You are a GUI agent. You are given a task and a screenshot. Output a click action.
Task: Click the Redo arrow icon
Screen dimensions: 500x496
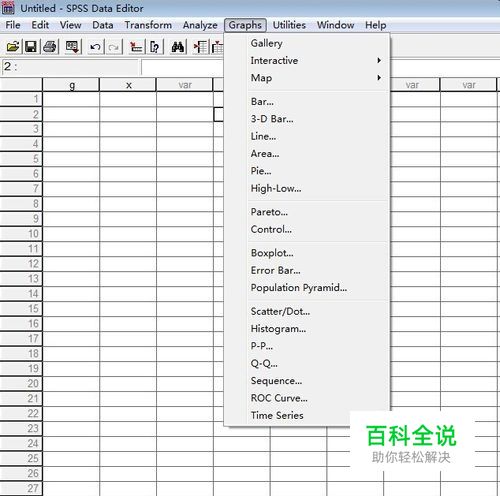114,47
